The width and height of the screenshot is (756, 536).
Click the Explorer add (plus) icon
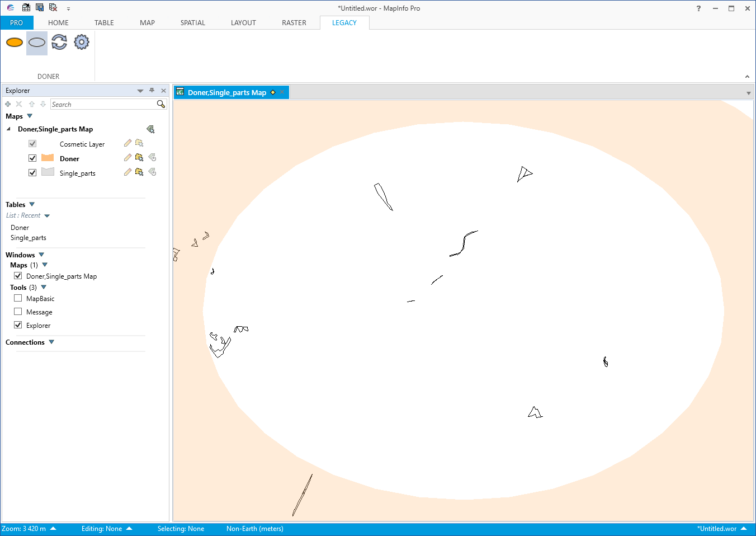[x=8, y=104]
